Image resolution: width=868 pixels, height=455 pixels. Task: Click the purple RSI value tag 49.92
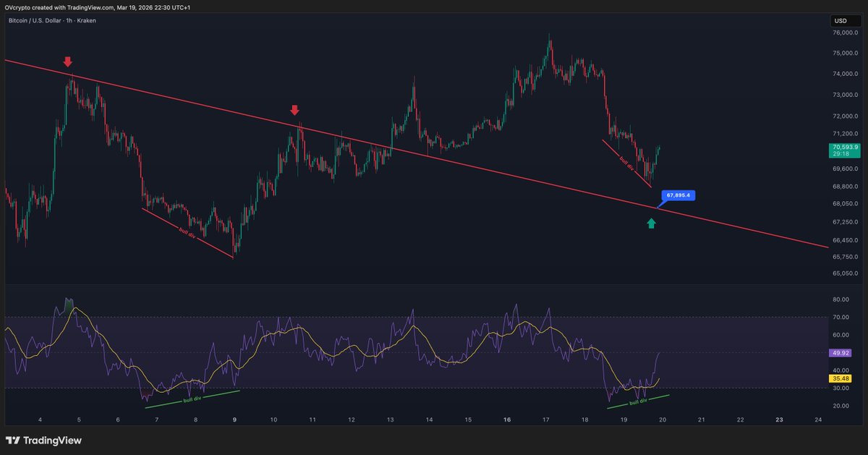click(x=842, y=353)
